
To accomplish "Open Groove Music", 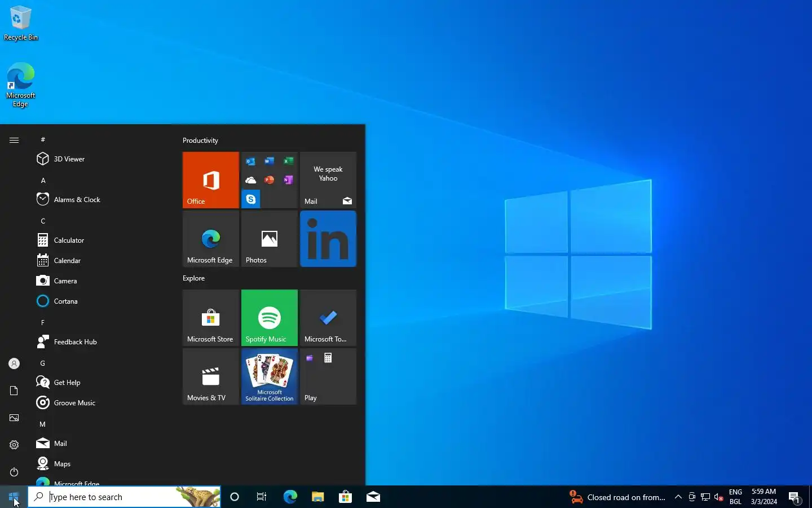I will coord(101,403).
